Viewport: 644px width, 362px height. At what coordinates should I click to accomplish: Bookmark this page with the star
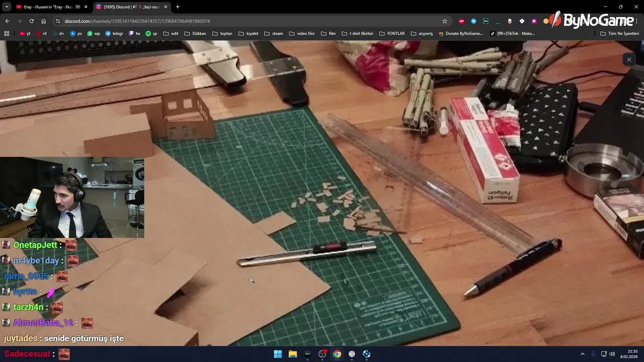pyautogui.click(x=445, y=21)
